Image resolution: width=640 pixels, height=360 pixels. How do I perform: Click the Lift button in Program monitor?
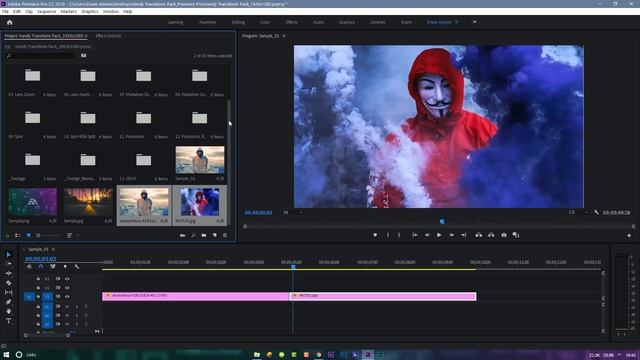click(x=478, y=235)
